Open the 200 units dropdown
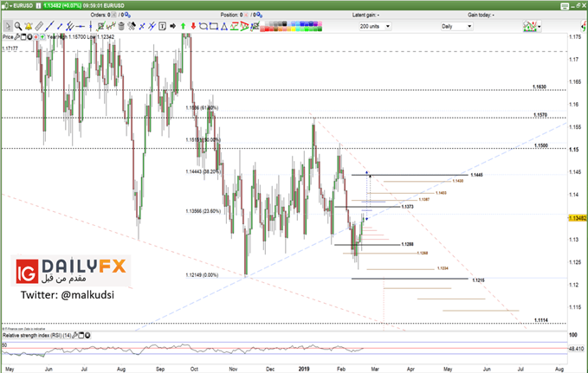The width and height of the screenshot is (588, 373). pyautogui.click(x=375, y=26)
